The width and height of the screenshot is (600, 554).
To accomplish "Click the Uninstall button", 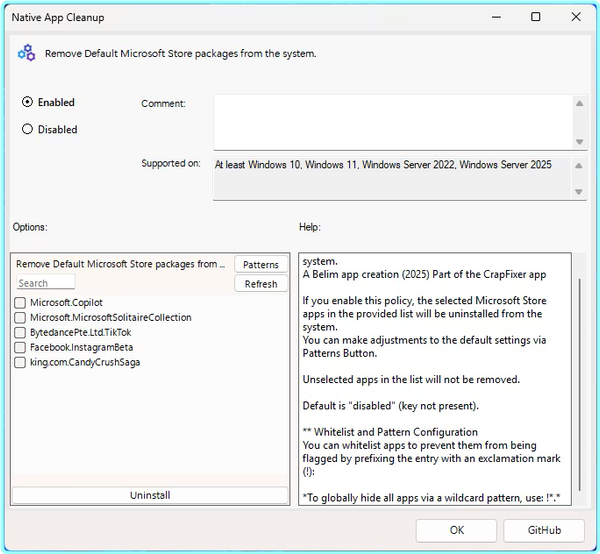I will point(150,495).
